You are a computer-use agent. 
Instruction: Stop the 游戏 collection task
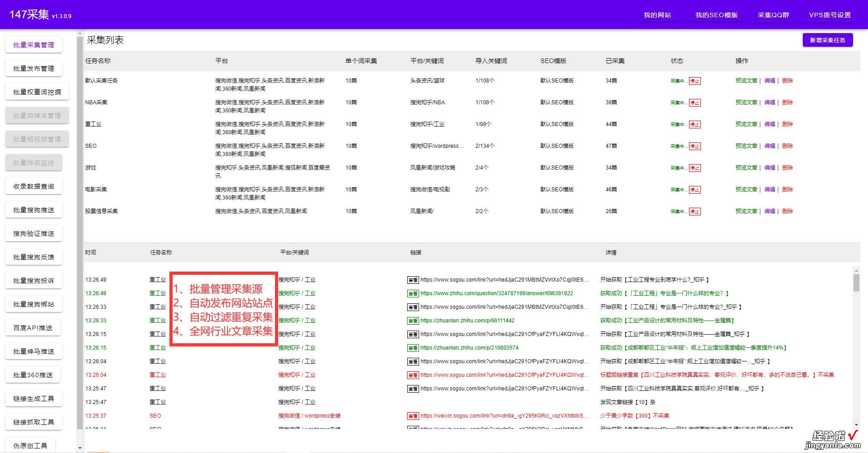tap(695, 168)
